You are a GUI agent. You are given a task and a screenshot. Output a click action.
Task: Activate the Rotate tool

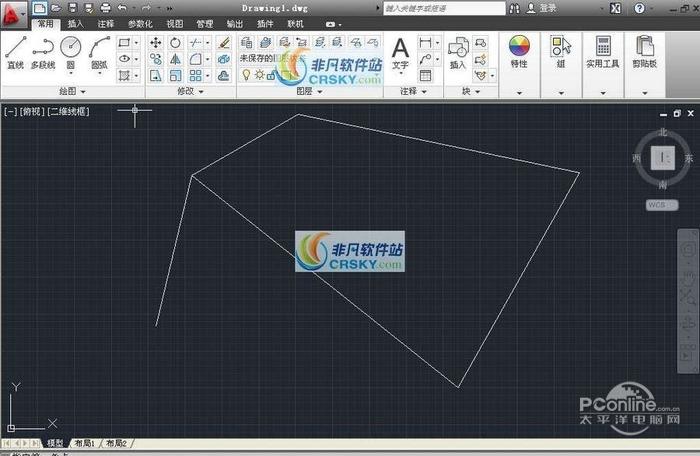[175, 42]
